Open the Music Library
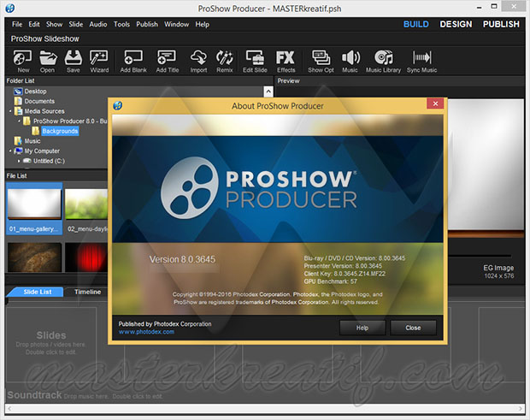Viewport: 530px width, 420px height. (383, 62)
